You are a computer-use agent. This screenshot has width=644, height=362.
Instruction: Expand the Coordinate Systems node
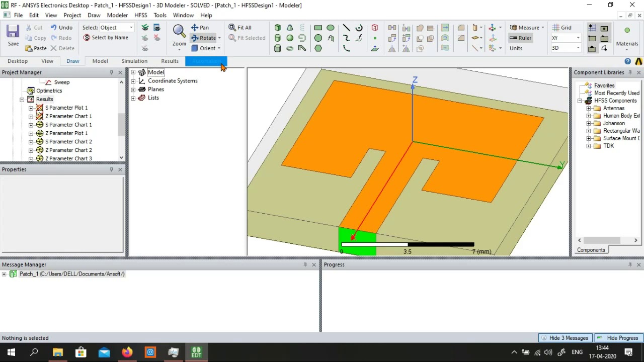(x=133, y=81)
